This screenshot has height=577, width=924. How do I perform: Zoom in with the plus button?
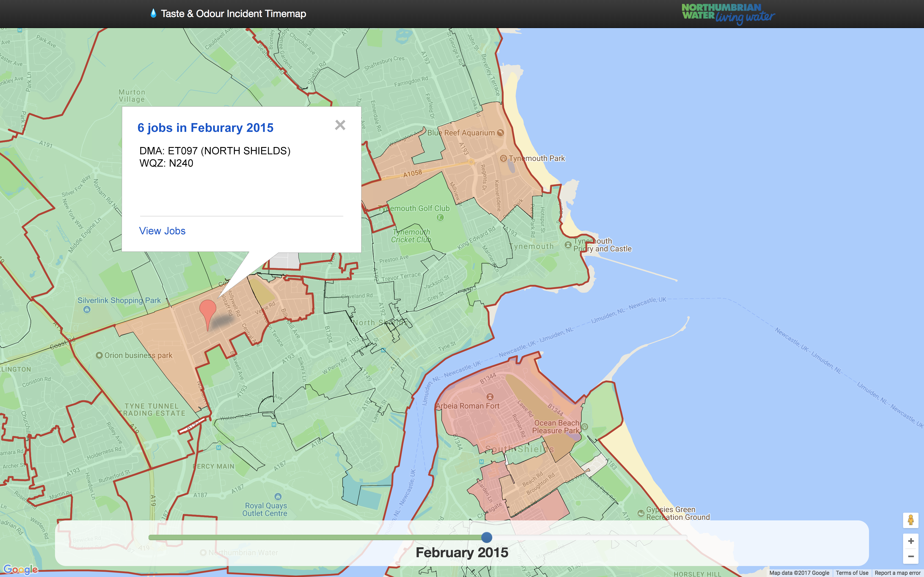click(x=911, y=541)
